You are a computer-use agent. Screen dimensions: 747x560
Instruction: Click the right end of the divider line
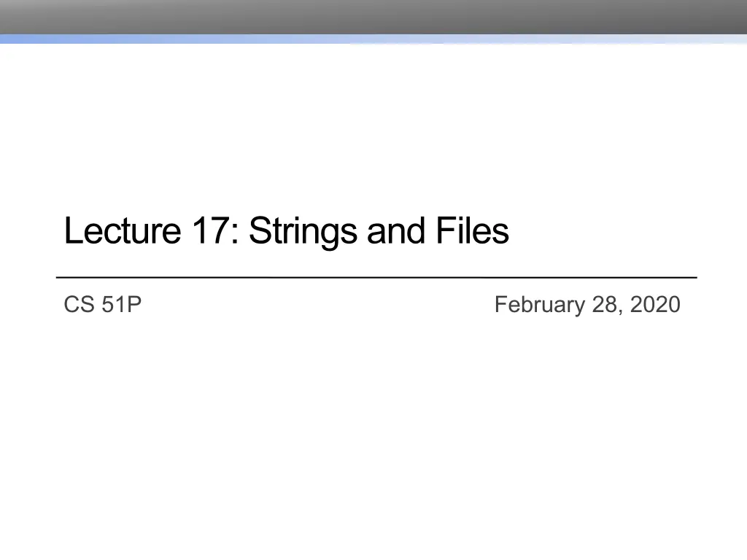pos(694,278)
